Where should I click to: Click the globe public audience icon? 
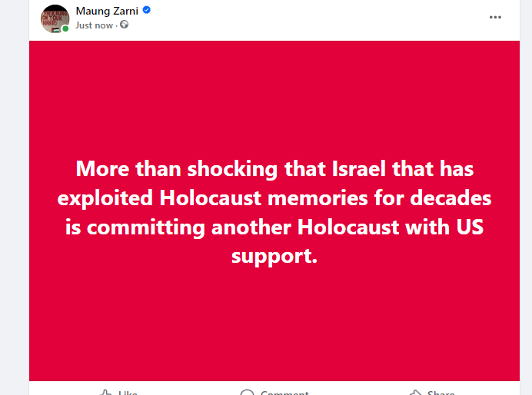125,25
